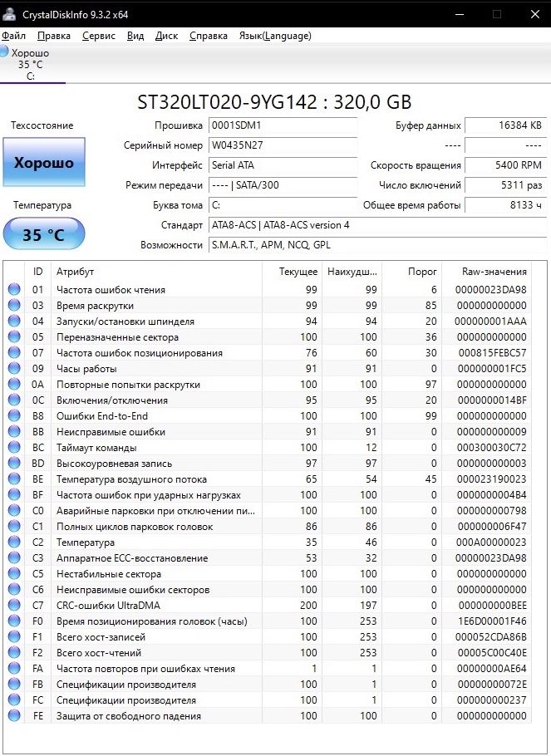Viewport: 551px width, 756px height.
Task: Open the Язык(Language) menu
Action: [275, 36]
